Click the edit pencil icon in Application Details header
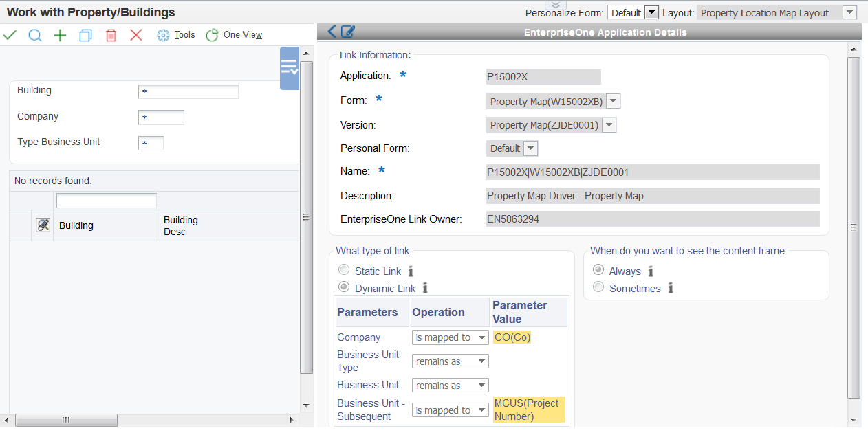Screen dimensions: 868x446 coord(348,32)
